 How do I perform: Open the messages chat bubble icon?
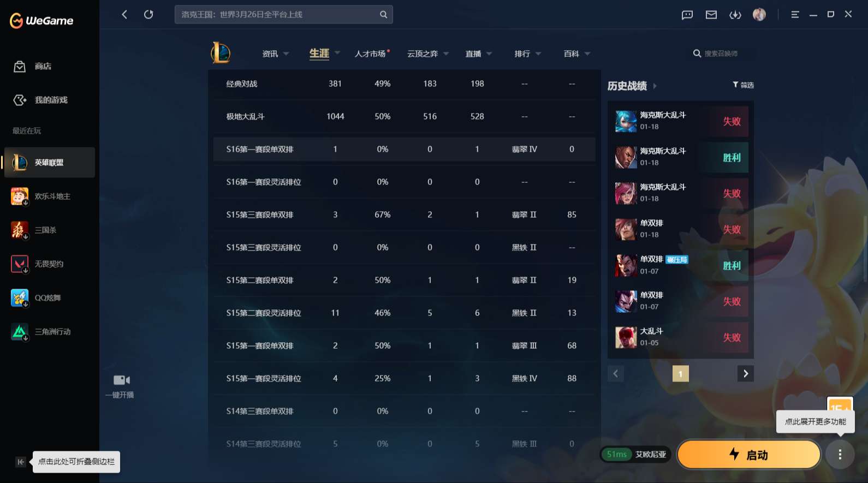click(x=687, y=15)
